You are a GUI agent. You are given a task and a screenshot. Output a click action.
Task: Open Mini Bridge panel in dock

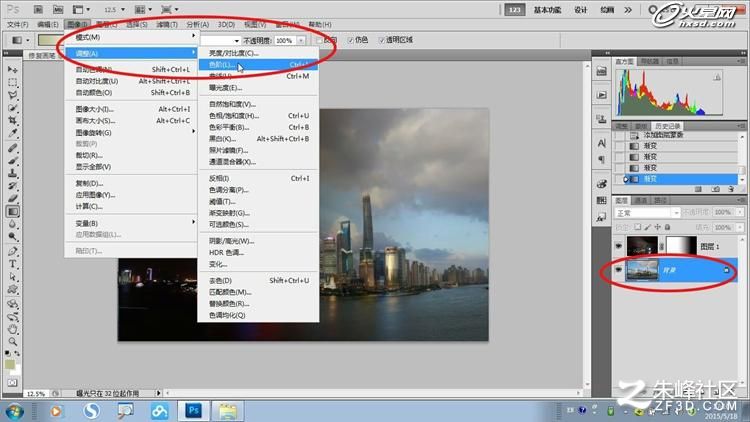(602, 71)
